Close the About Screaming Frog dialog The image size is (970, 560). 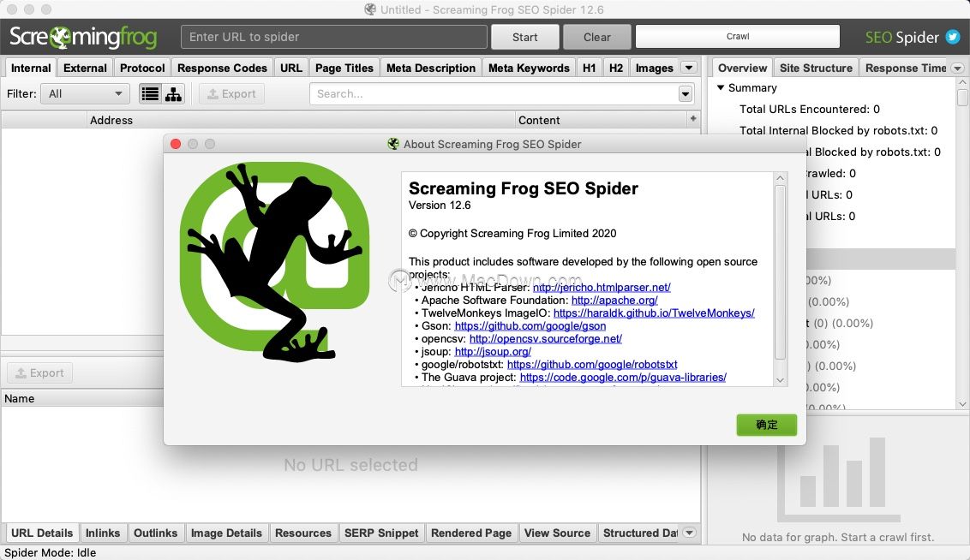point(176,144)
